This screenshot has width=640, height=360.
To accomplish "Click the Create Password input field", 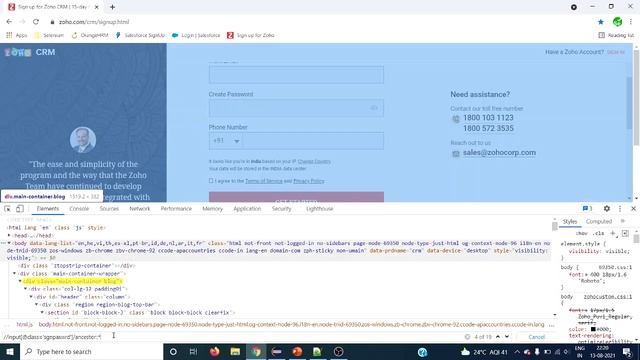I will click(x=296, y=108).
